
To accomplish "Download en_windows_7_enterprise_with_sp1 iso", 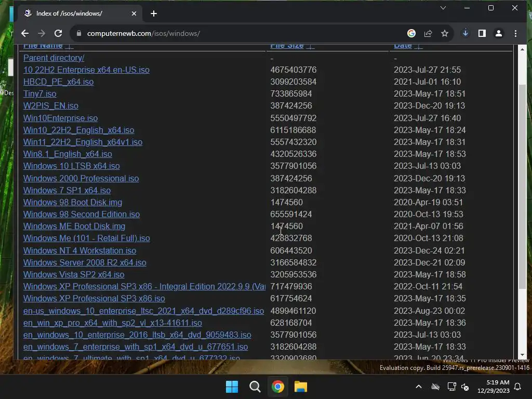I will 136,347.
